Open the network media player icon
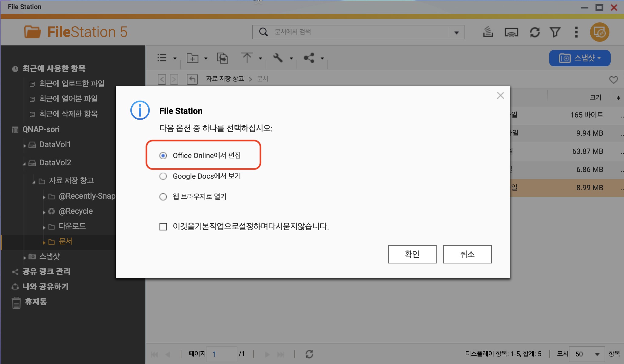Screen dimensions: 624x364 pos(511,32)
